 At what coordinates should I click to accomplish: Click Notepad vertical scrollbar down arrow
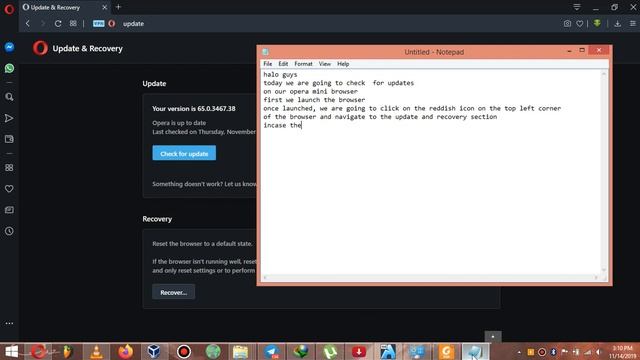604,270
